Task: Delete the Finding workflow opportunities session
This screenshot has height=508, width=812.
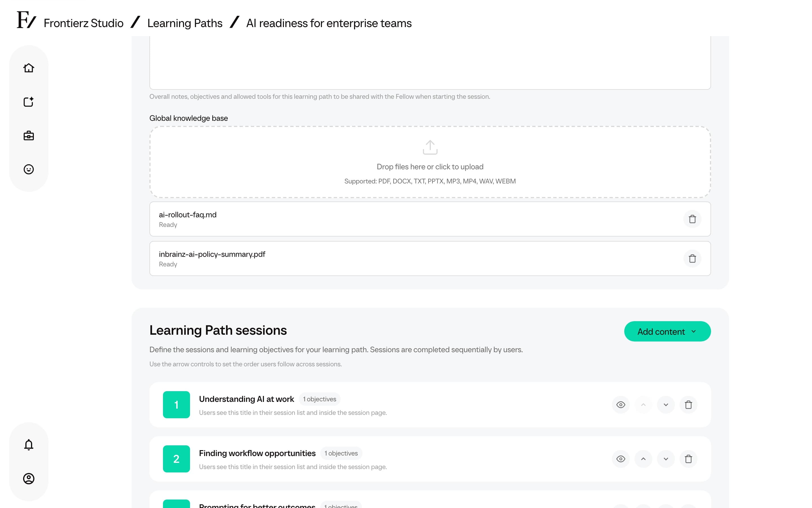Action: 688,459
